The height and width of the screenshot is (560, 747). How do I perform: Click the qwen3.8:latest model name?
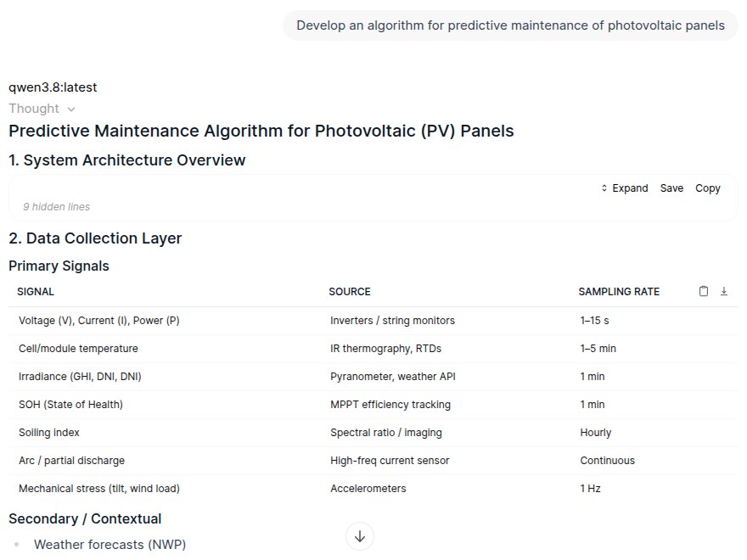[x=53, y=87]
